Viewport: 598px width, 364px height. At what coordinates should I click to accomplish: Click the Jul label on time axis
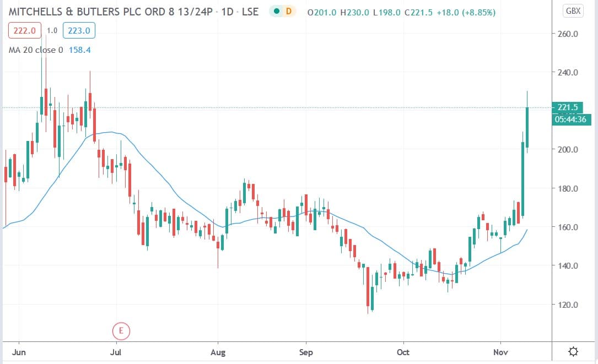[116, 352]
